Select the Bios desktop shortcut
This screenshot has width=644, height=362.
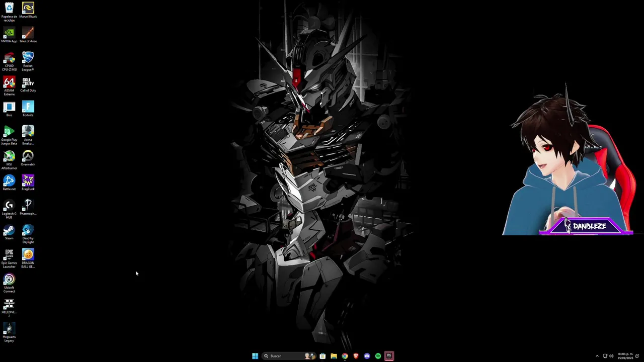pyautogui.click(x=9, y=109)
